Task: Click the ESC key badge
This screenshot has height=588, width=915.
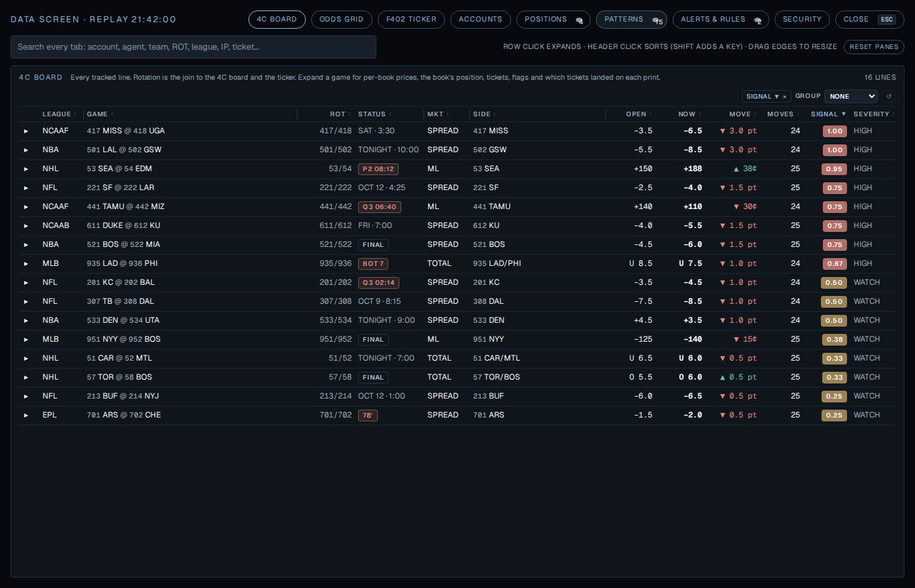Action: 887,20
